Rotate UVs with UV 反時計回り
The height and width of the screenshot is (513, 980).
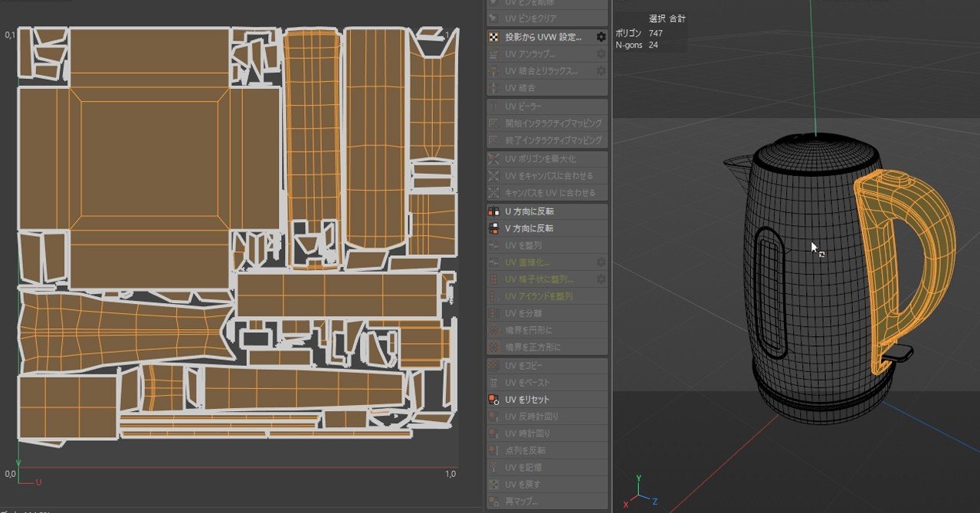pyautogui.click(x=532, y=417)
